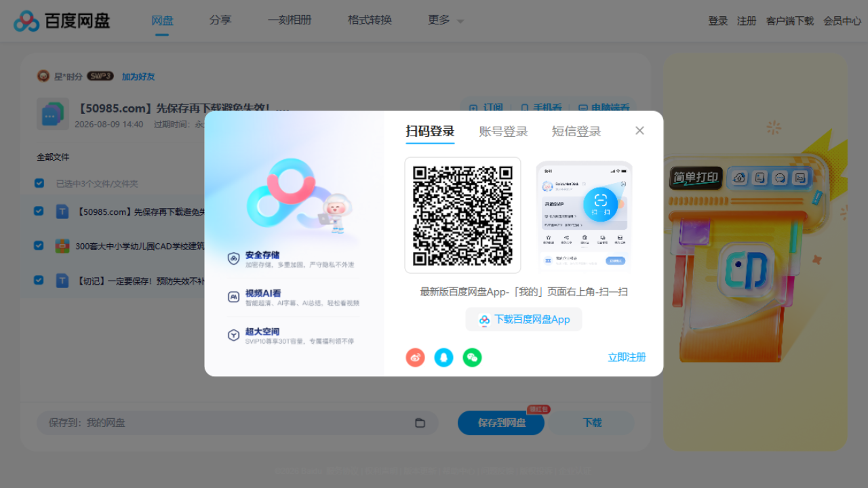The image size is (868, 488).
Task: Click the 【切记】 file icon
Action: click(62, 280)
